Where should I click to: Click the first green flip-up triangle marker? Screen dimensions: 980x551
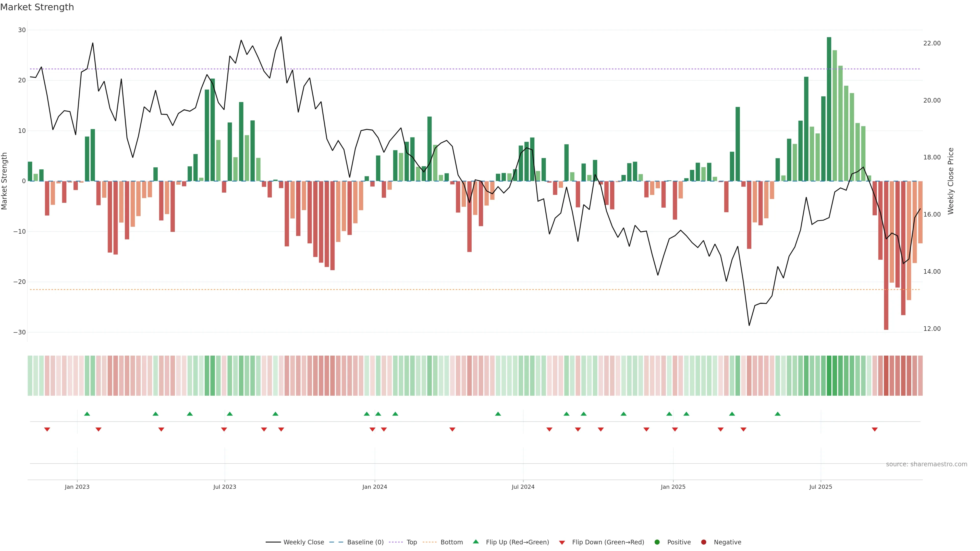point(87,414)
